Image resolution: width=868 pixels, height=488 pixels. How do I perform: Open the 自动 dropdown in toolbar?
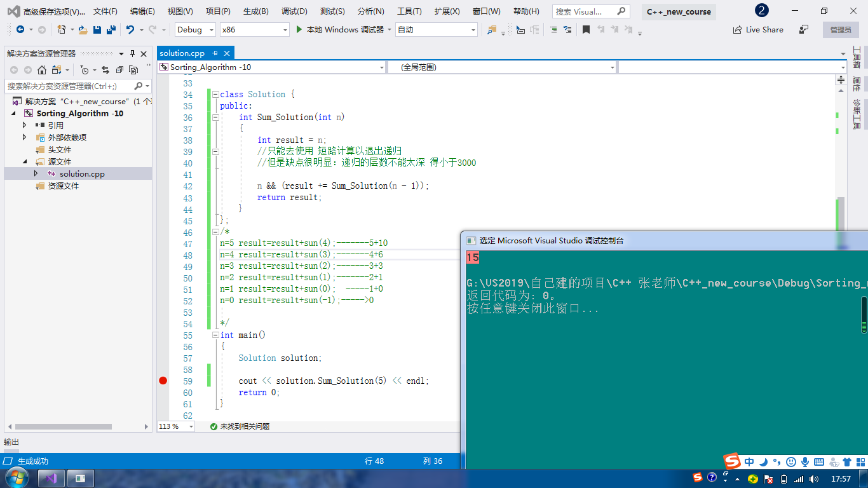[x=437, y=30]
